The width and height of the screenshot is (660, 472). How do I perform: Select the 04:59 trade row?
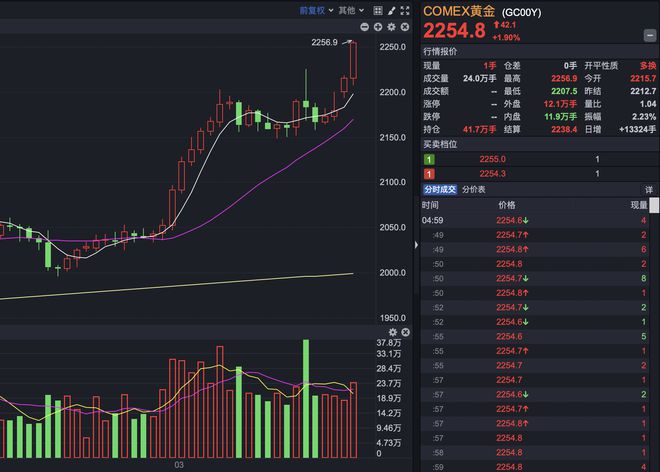(534, 220)
